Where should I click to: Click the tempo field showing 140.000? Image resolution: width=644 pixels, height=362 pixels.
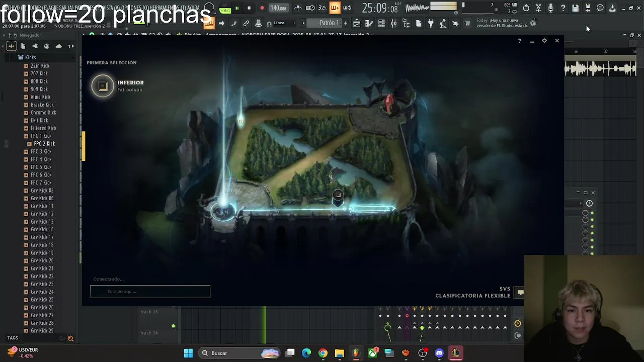pos(278,8)
